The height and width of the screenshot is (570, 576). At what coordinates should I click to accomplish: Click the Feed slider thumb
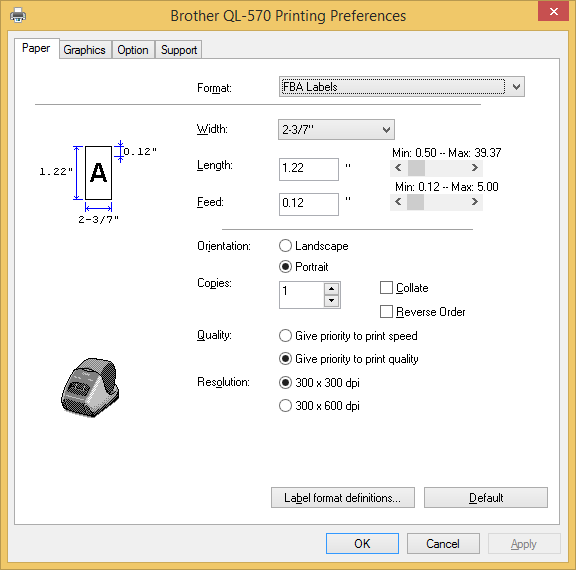tap(415, 202)
